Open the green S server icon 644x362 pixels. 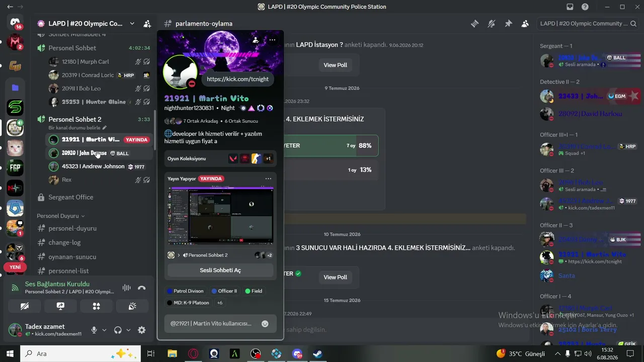pyautogui.click(x=15, y=107)
